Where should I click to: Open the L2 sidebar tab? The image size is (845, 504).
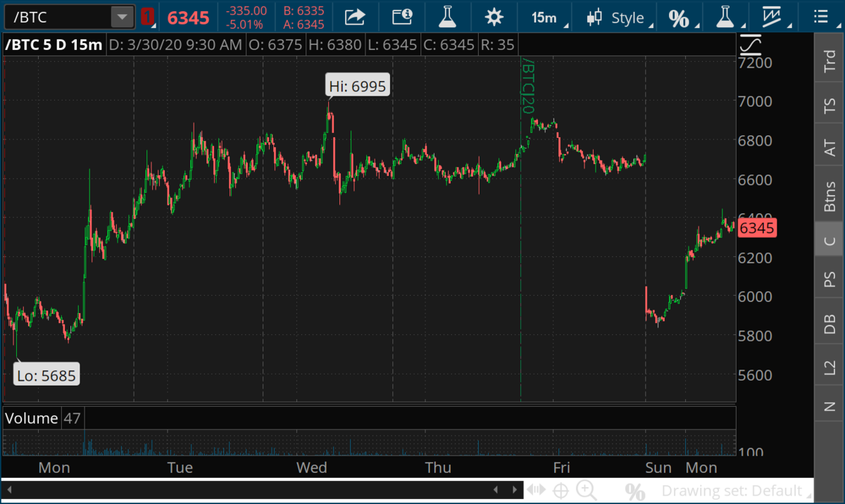830,367
